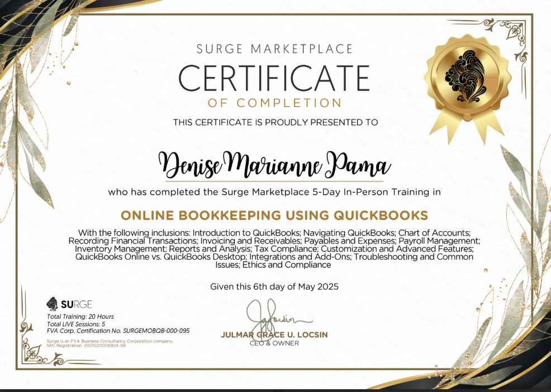551x392 pixels.
Task: Click the 'OF COMPLETION' subtitle
Action: click(x=274, y=103)
